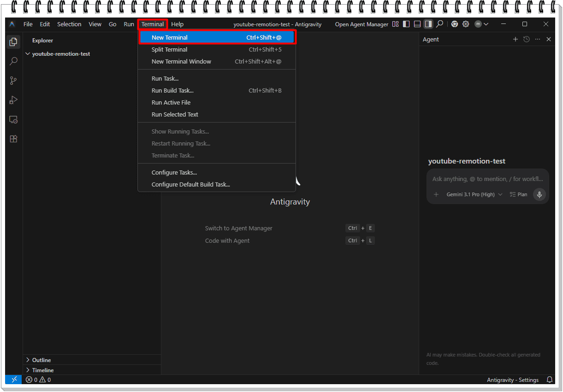
Task: Open the Run and Debug view
Action: coord(14,100)
